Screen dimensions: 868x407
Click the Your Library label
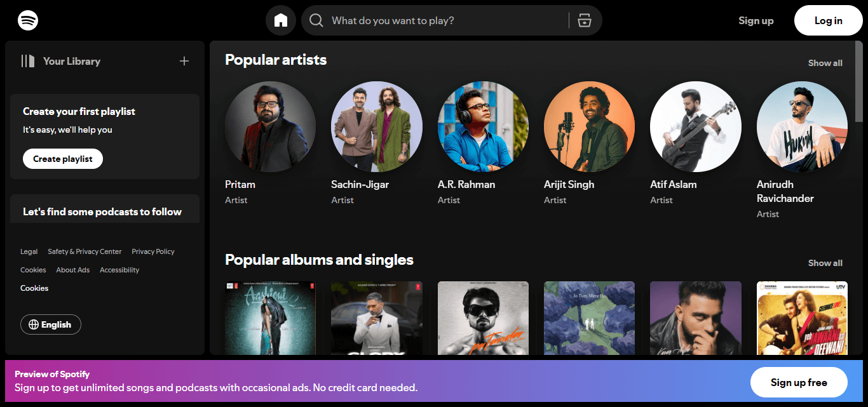click(x=72, y=61)
